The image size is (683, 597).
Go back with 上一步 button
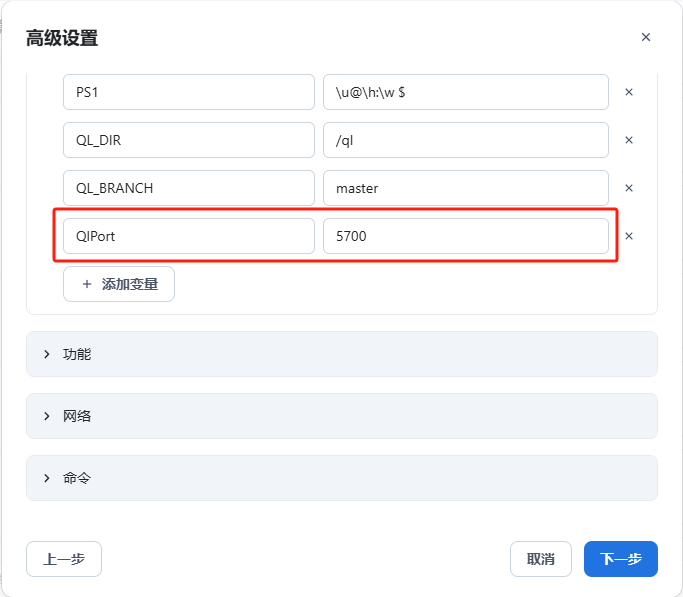(64, 559)
